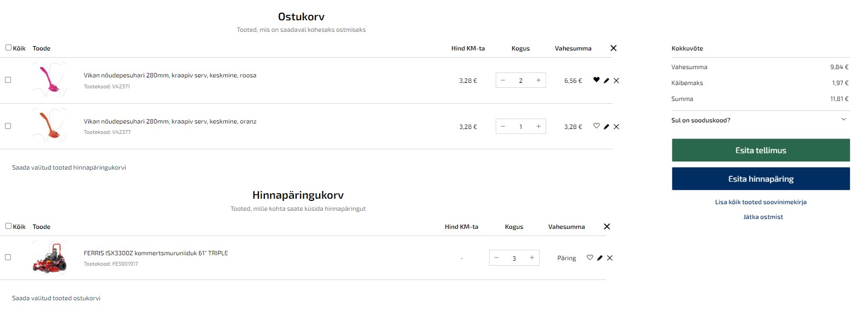This screenshot has height=314, width=868.
Task: Click pencil icon for FERRIS mower row
Action: [x=600, y=258]
